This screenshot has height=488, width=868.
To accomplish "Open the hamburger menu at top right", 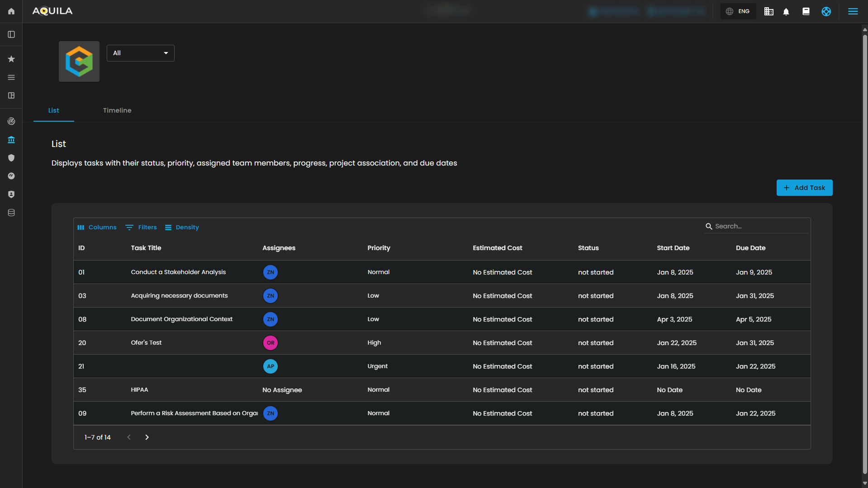I will tap(853, 11).
